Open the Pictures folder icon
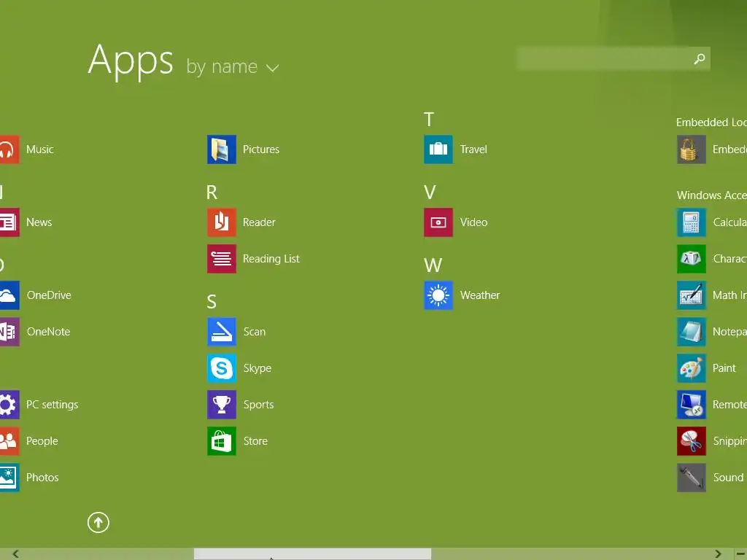Screen dimensions: 747x560 point(222,149)
